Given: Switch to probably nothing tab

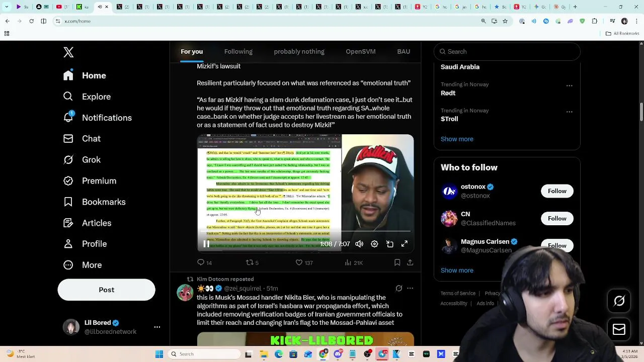Looking at the screenshot, I should click(299, 51).
